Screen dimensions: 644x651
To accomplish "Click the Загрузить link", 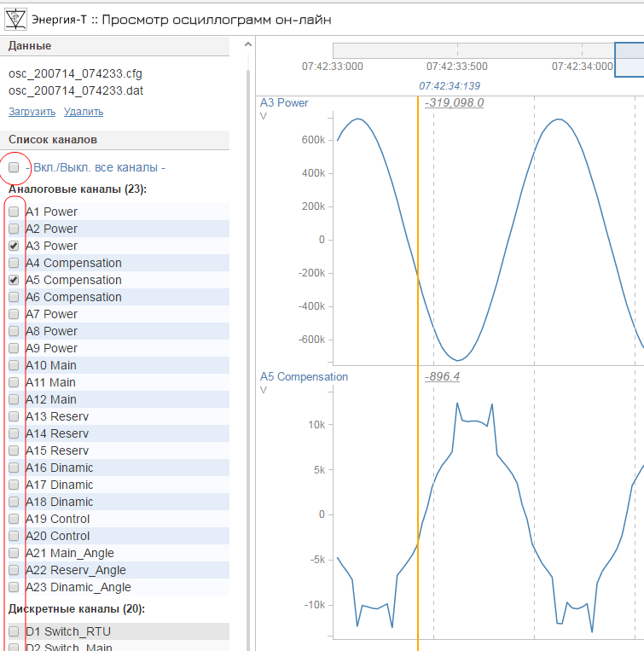I will coord(32,112).
